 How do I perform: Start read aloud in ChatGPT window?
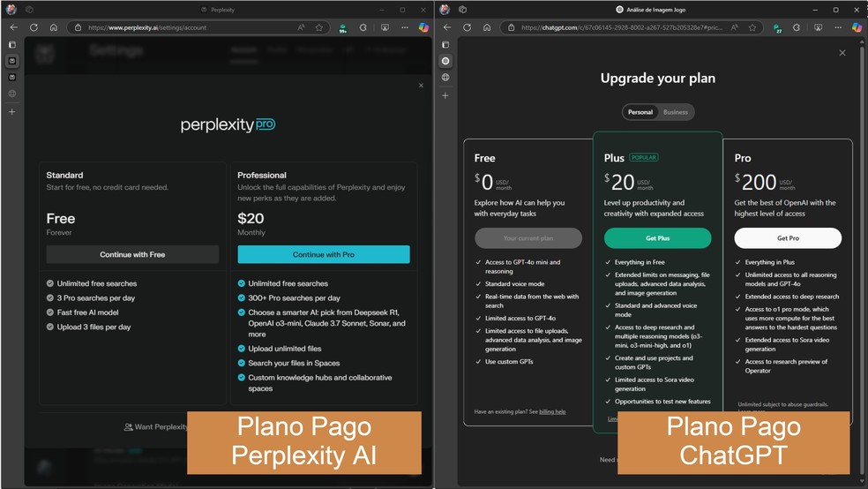coord(734,27)
